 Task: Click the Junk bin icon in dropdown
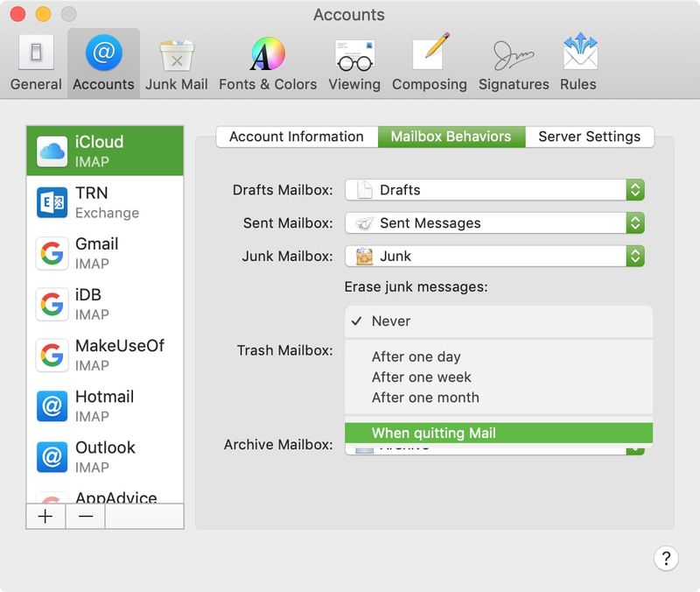[364, 256]
